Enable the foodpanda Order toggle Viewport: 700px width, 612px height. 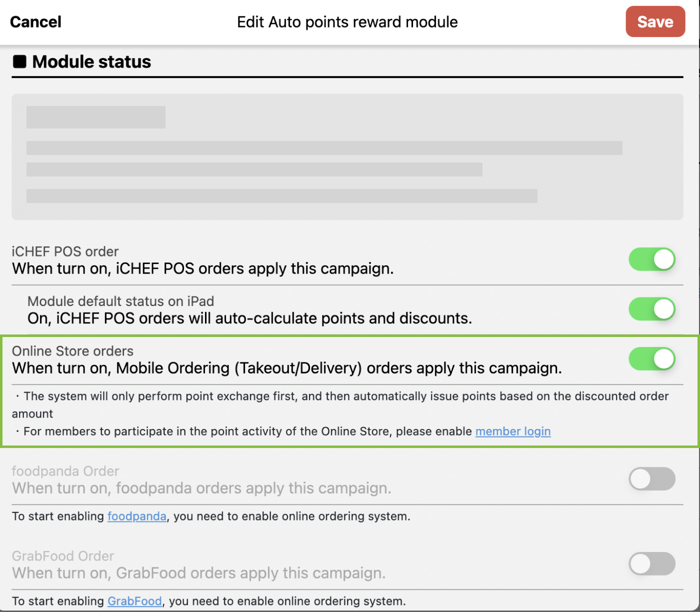click(x=652, y=479)
